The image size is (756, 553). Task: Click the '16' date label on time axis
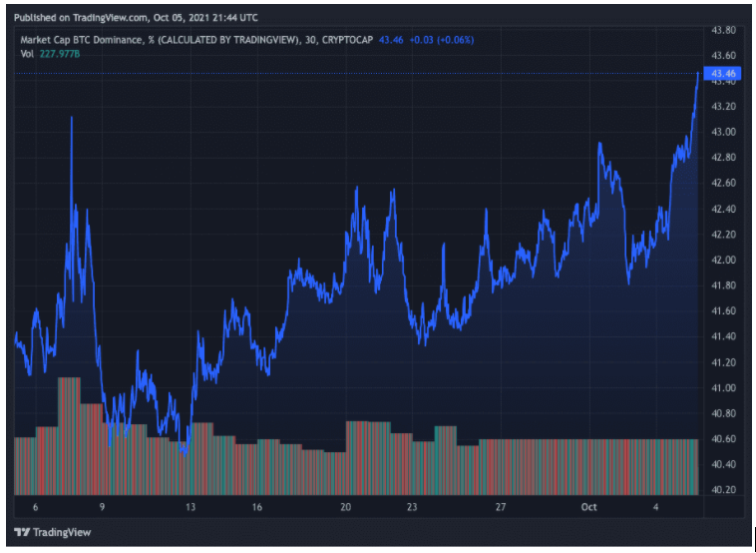point(257,507)
